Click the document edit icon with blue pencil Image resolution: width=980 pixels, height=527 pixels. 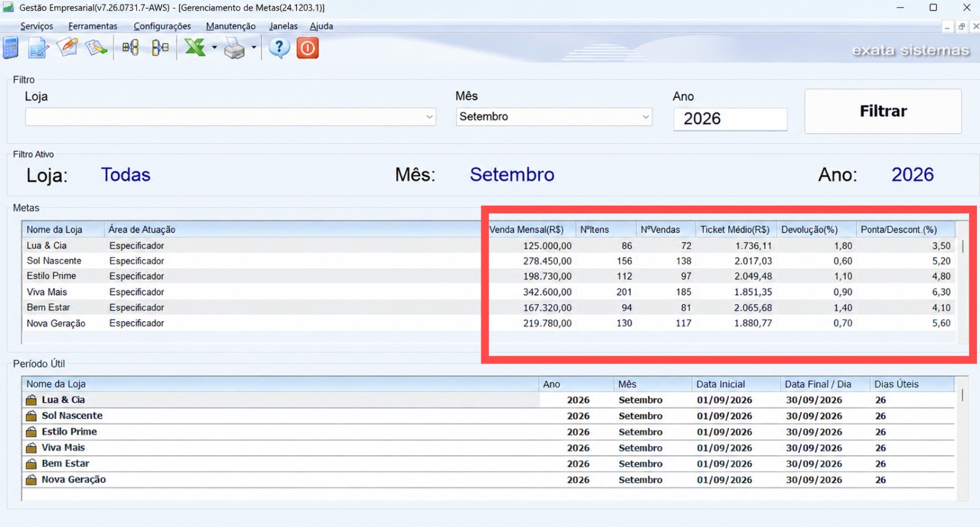(x=38, y=48)
